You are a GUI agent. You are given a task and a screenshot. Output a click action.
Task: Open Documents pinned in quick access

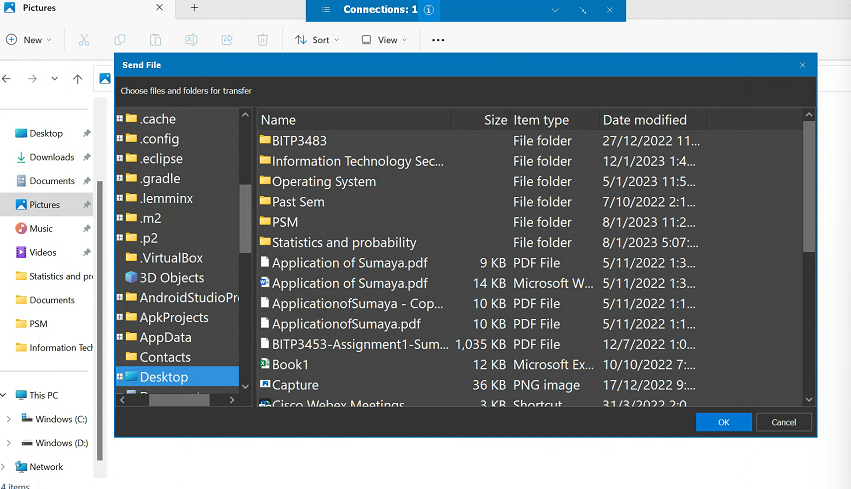pos(52,181)
